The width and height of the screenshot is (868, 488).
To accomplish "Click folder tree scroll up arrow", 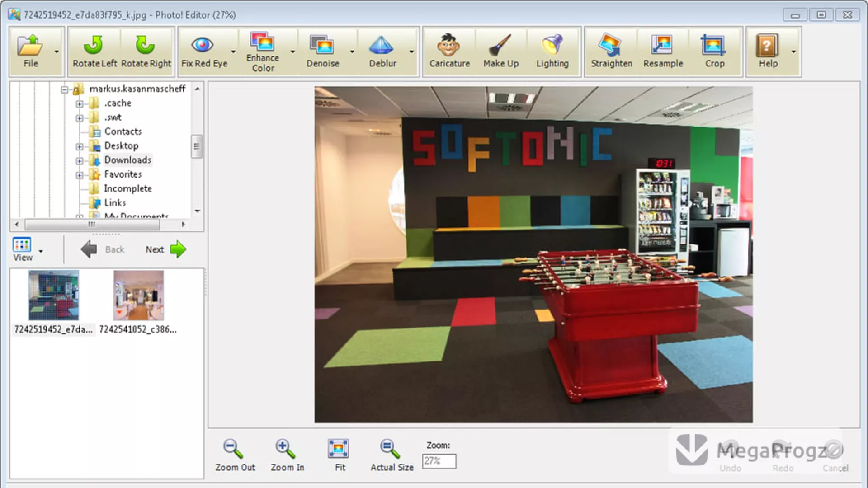I will [197, 89].
